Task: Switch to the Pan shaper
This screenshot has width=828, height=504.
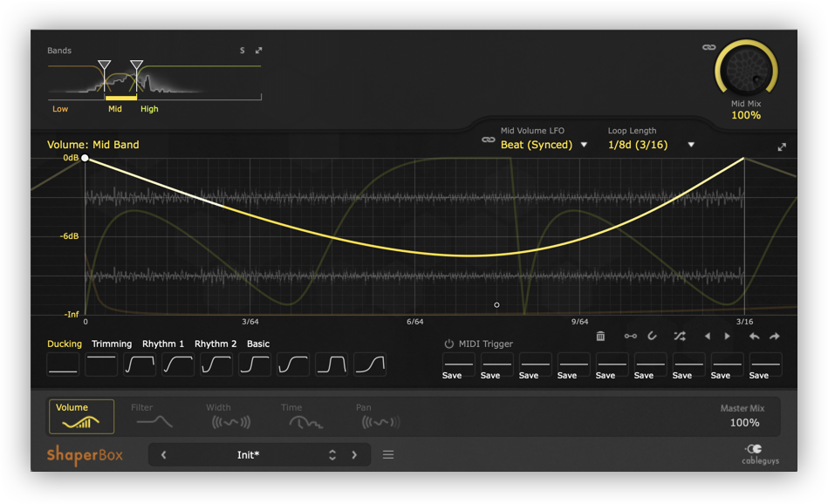Action: click(x=380, y=417)
